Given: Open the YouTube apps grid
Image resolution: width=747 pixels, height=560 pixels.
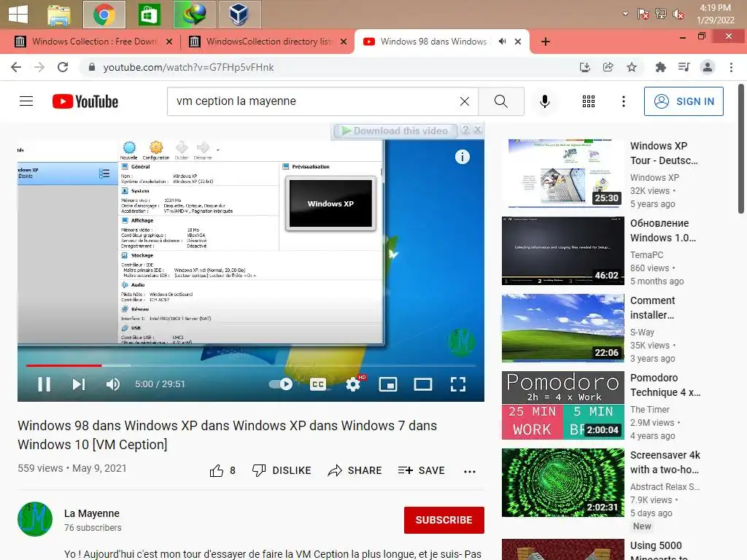Looking at the screenshot, I should [589, 101].
